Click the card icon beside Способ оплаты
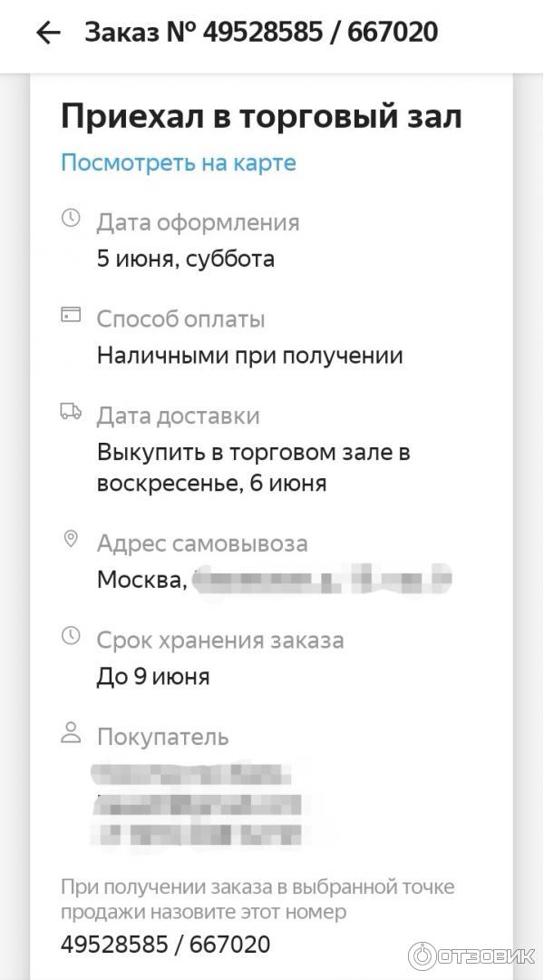This screenshot has height=980, width=544. click(x=71, y=315)
